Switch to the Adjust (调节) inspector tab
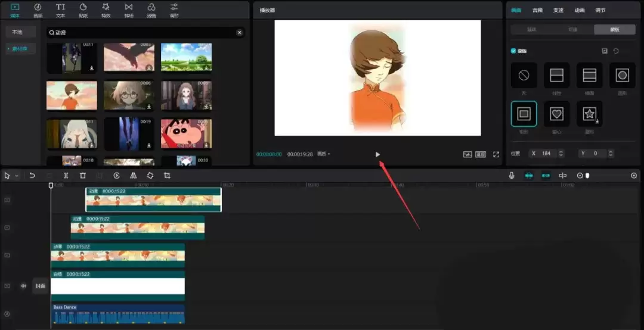Image resolution: width=644 pixels, height=330 pixels. click(x=600, y=10)
